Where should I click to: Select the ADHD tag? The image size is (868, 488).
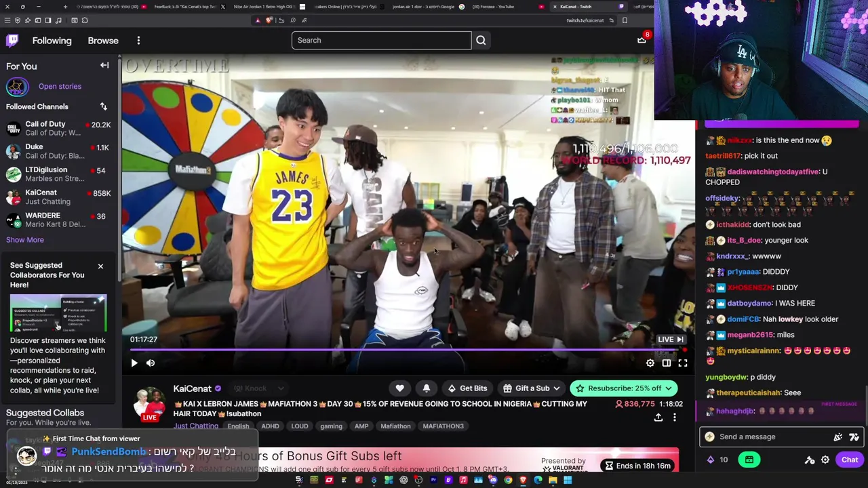(270, 426)
